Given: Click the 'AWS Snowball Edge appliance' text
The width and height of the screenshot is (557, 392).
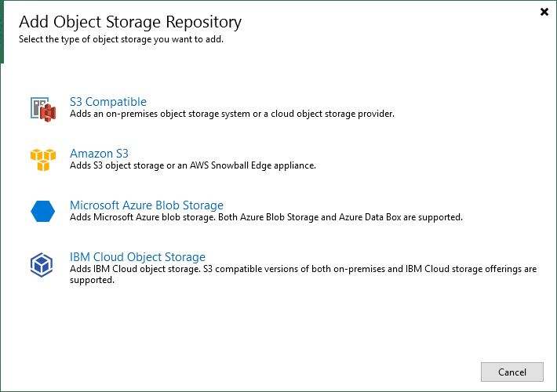Looking at the screenshot, I should coord(253,165).
